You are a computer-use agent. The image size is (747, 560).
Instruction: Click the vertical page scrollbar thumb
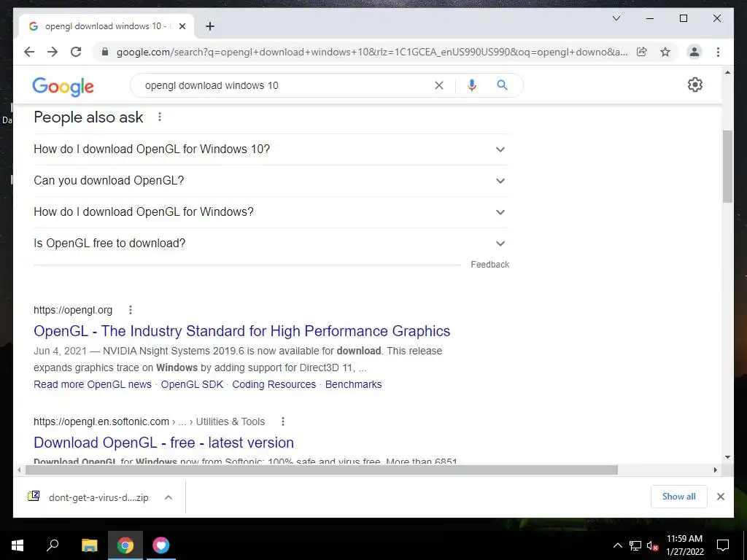[x=727, y=166]
